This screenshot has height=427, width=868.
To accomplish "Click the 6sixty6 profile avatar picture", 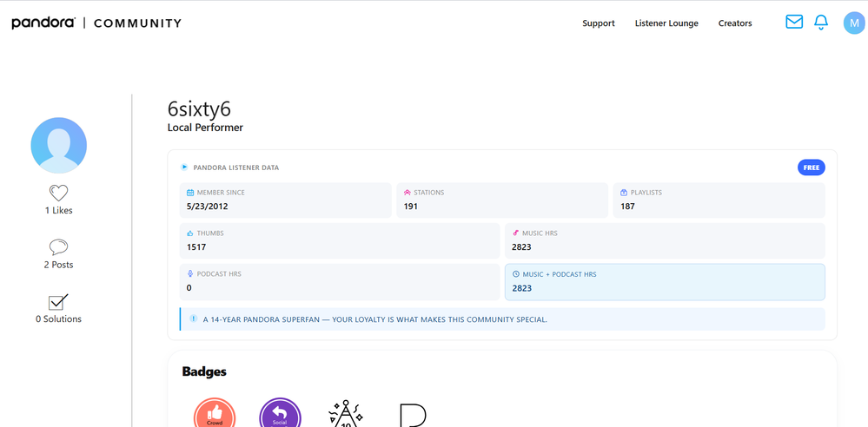I will [x=59, y=146].
